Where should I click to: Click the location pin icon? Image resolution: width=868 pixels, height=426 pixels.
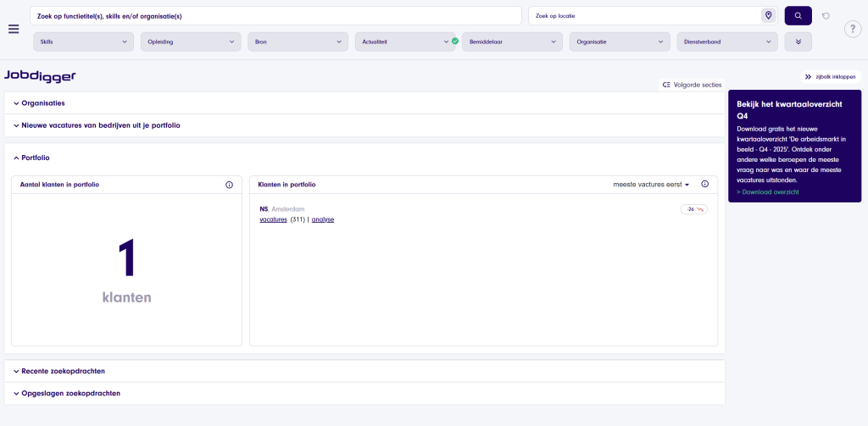pyautogui.click(x=768, y=15)
